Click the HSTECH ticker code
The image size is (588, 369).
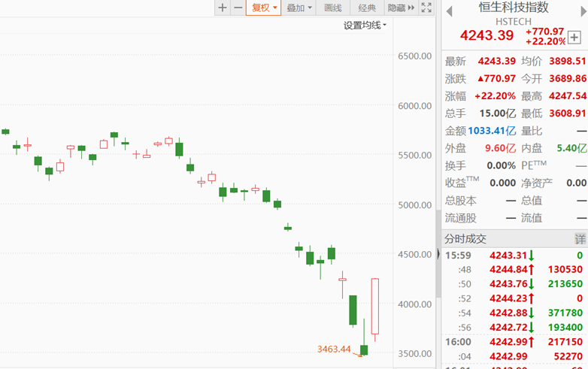click(x=514, y=21)
